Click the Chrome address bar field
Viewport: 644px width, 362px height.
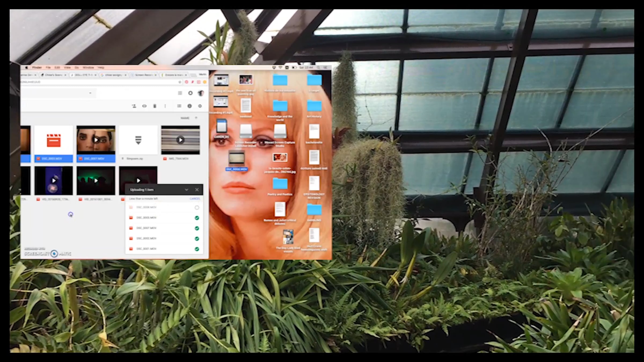click(101, 82)
